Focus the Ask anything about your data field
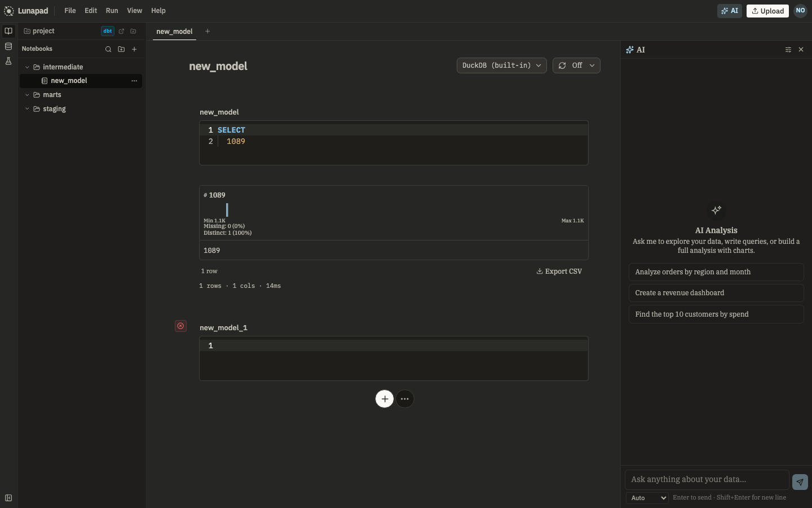The height and width of the screenshot is (508, 812). [707, 479]
